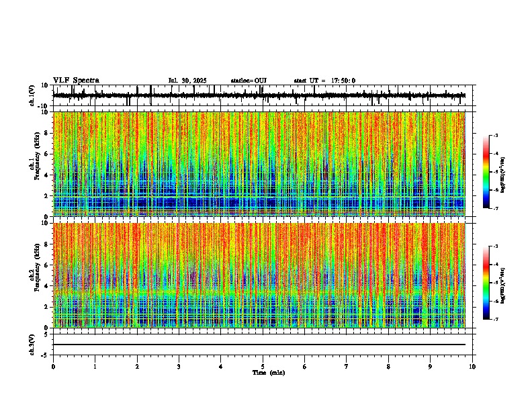The width and height of the screenshot is (532, 411).
Task: Click the "VLF Spectra" plot title
Action: pyautogui.click(x=76, y=81)
